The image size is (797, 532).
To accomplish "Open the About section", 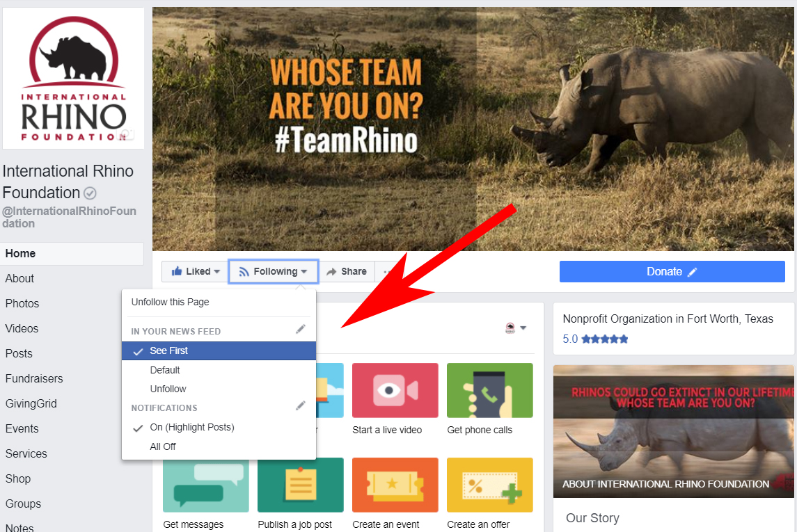I will pyautogui.click(x=19, y=278).
